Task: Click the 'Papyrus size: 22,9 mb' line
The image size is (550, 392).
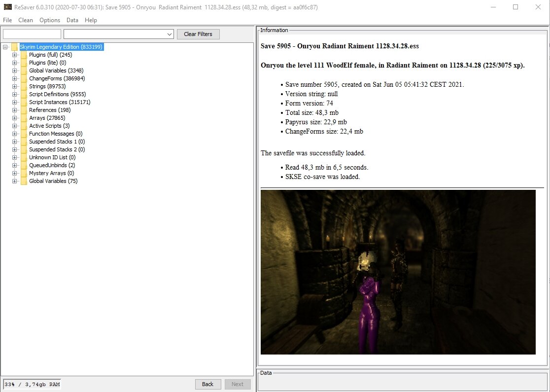Action: (316, 122)
